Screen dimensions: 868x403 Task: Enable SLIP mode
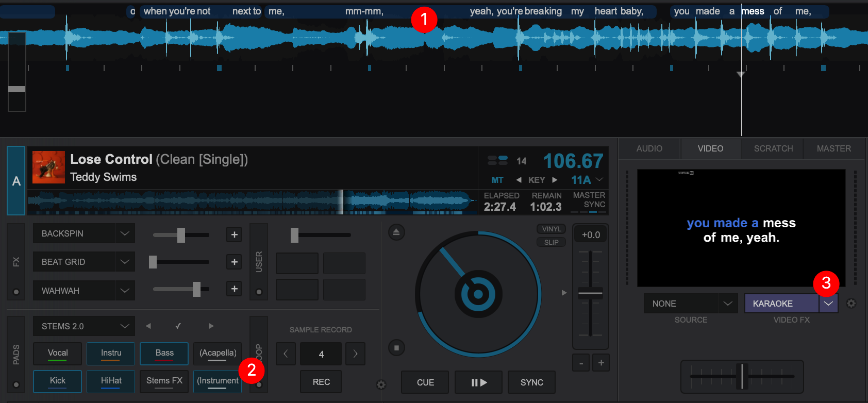tap(551, 242)
